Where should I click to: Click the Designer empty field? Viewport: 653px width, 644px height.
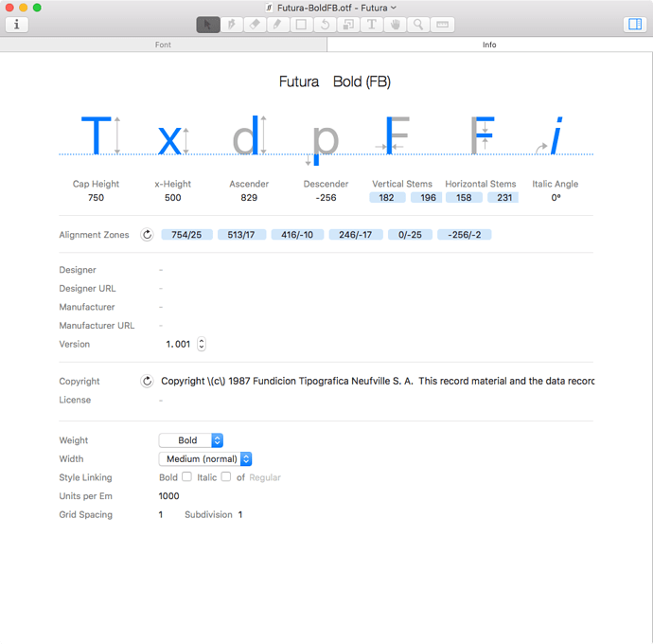click(161, 270)
